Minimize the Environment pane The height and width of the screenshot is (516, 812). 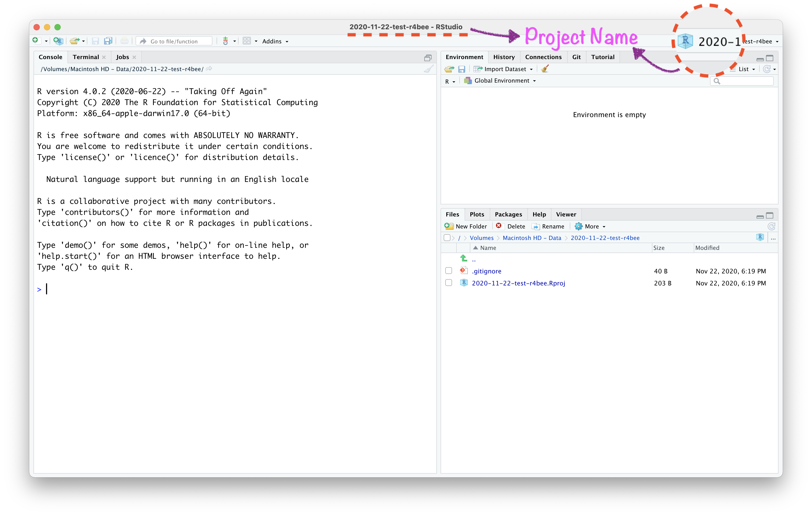pos(760,59)
